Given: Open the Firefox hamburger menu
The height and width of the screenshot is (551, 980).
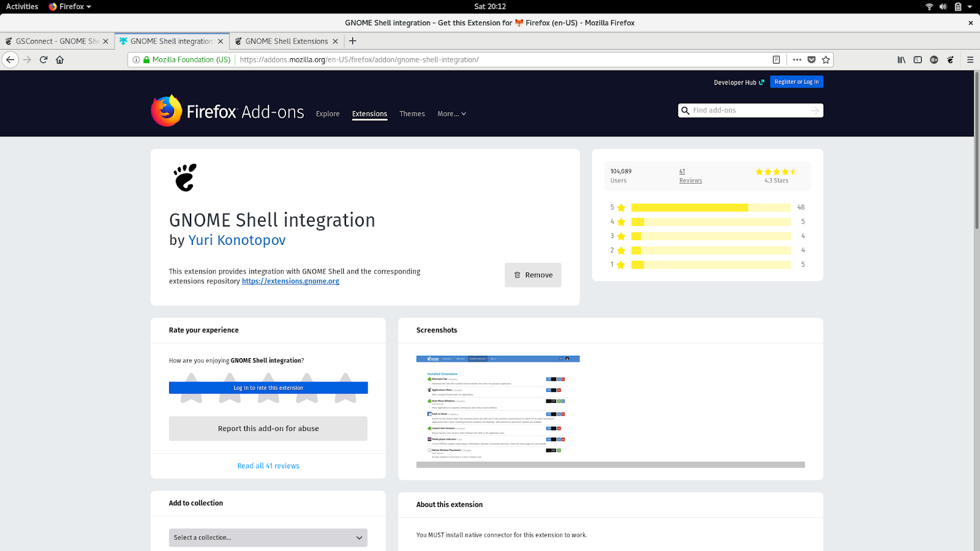Looking at the screenshot, I should tap(970, 59).
